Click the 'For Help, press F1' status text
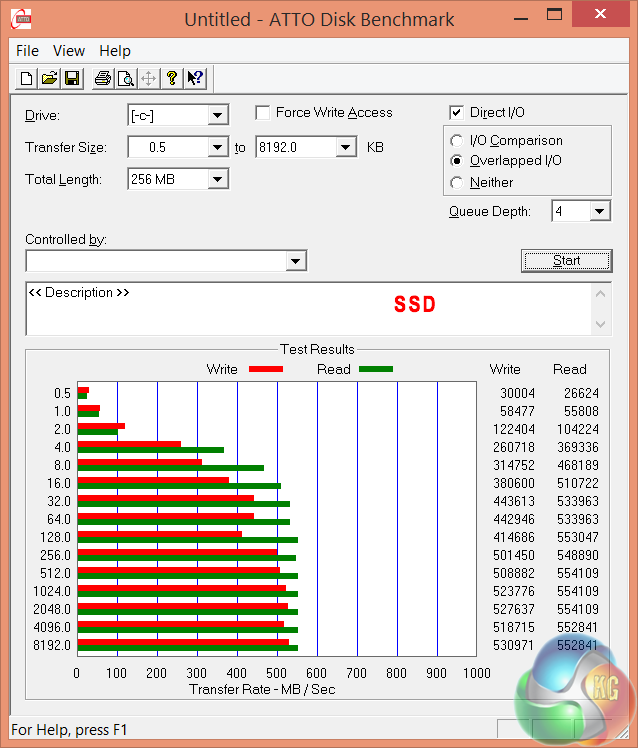638x748 pixels. [69, 730]
